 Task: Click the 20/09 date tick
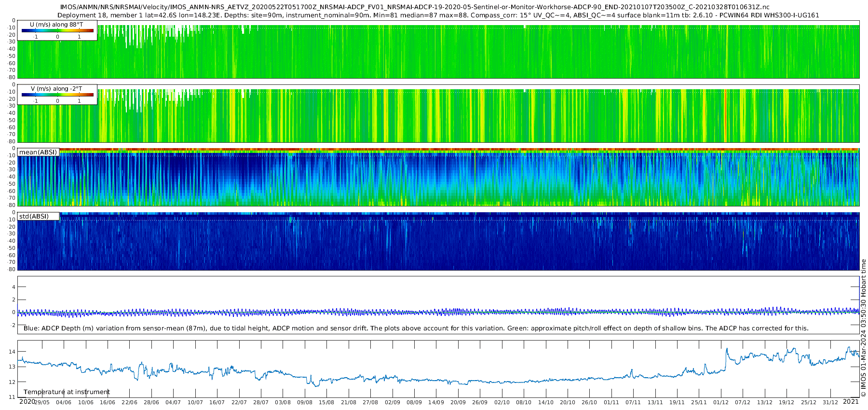(458, 402)
